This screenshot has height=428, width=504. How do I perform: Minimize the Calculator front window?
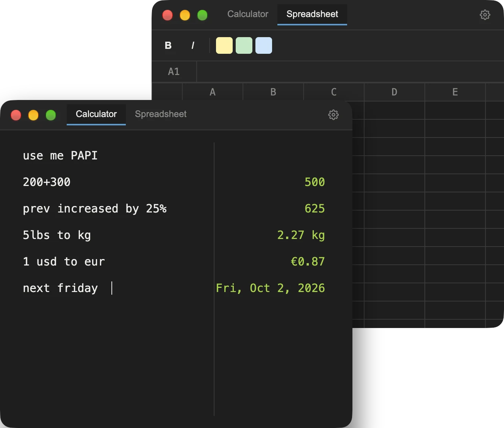tap(33, 115)
